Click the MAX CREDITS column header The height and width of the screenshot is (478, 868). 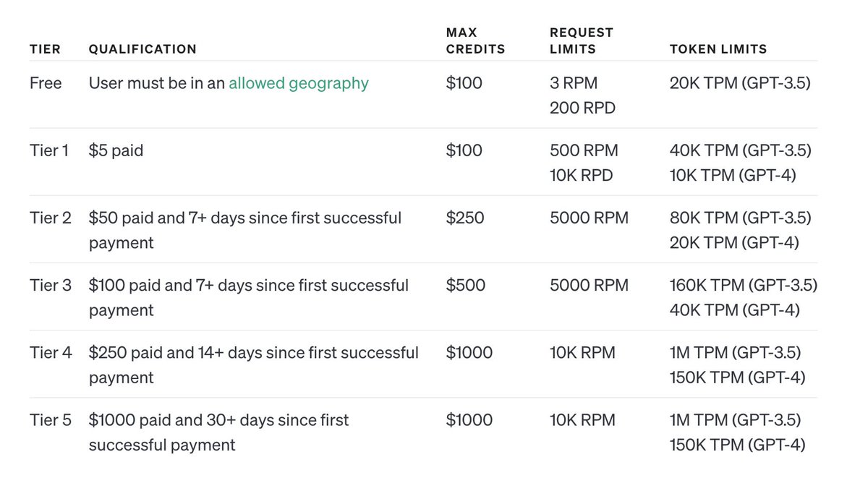click(475, 40)
